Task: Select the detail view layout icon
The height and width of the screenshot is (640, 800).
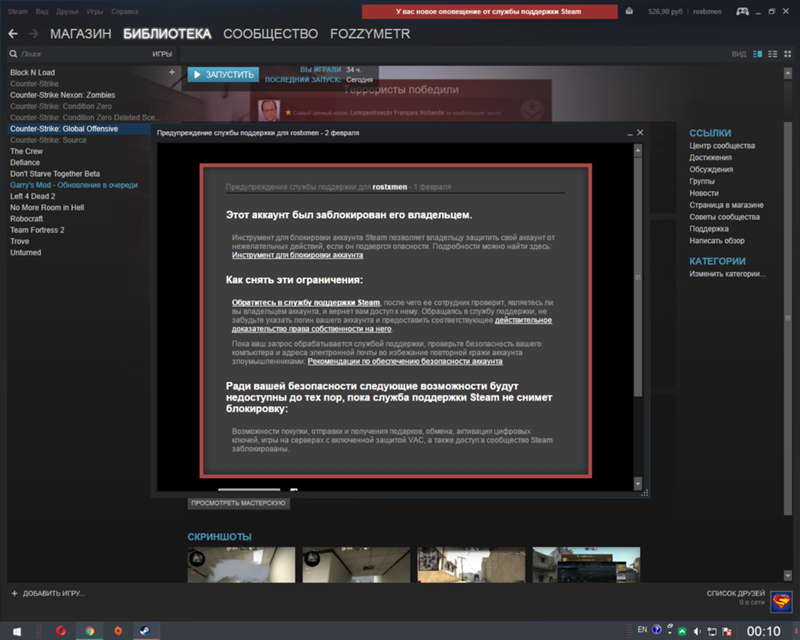Action: [757, 53]
